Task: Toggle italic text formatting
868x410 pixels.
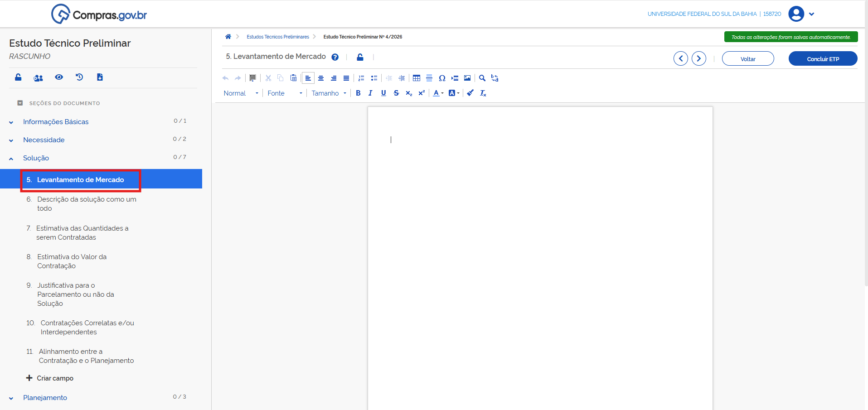Action: click(x=370, y=93)
